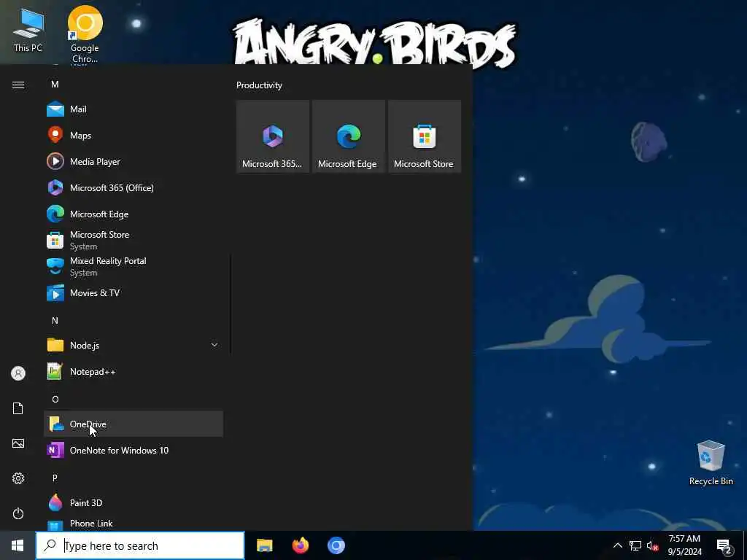The width and height of the screenshot is (747, 560).
Task: Click the taskbar search box
Action: (140, 545)
